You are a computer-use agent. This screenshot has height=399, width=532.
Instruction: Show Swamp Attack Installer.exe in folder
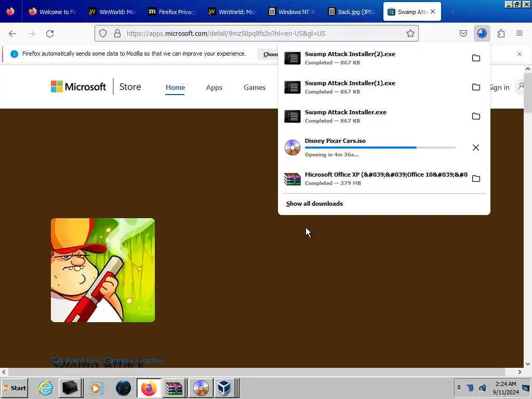click(476, 116)
